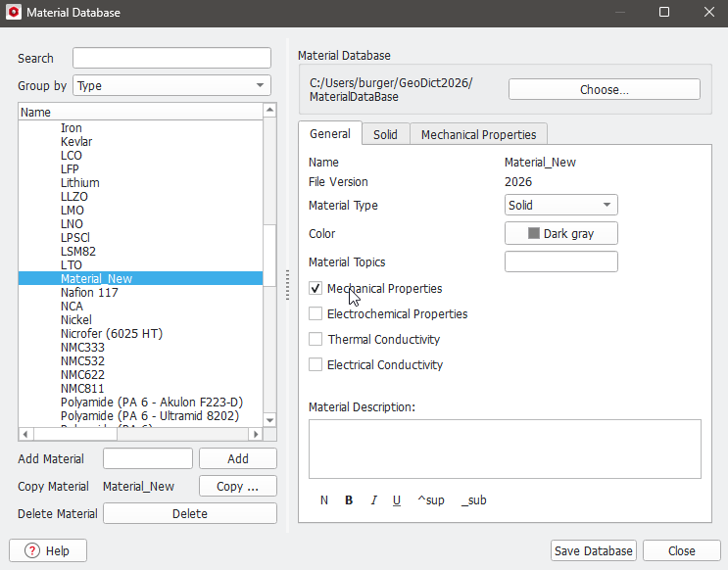Click the Delete material button

(190, 513)
